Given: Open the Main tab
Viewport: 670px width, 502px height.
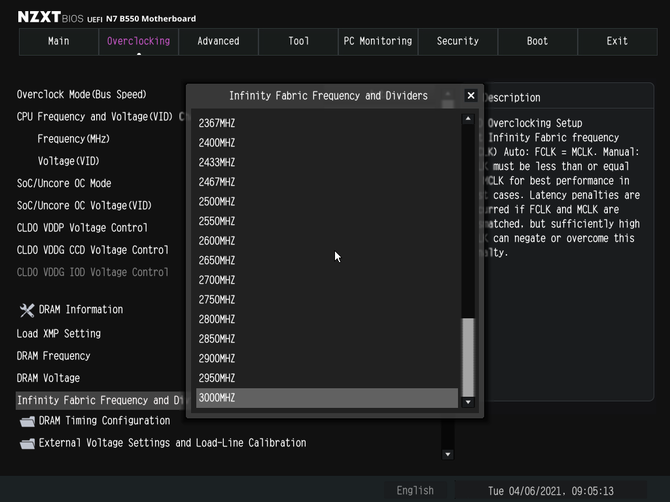Looking at the screenshot, I should pos(59,41).
